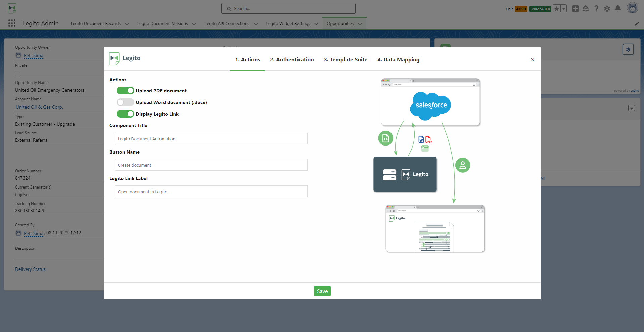Screen dimensions: 644x332
Task: Open the Setup gear icon
Action: [x=607, y=9]
